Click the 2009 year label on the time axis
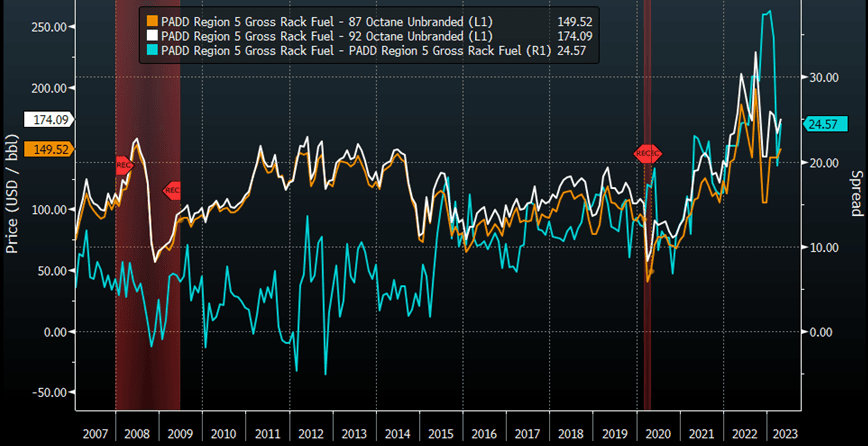The height and width of the screenshot is (446, 868). click(x=180, y=433)
